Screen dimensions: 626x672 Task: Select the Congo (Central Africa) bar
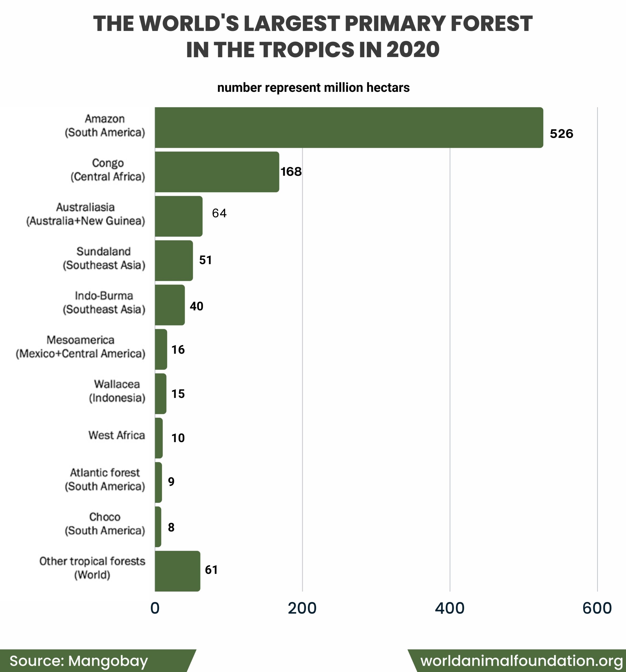217,172
